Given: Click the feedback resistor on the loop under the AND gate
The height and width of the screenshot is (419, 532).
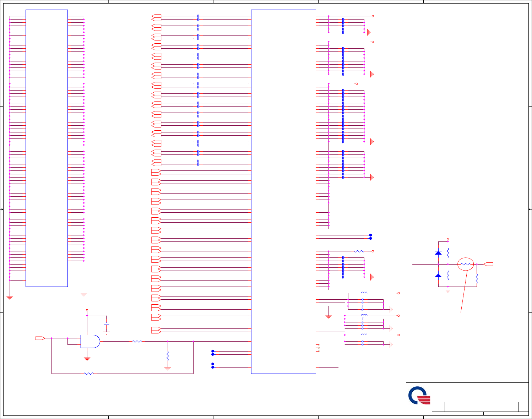Looking at the screenshot, I should point(88,374).
